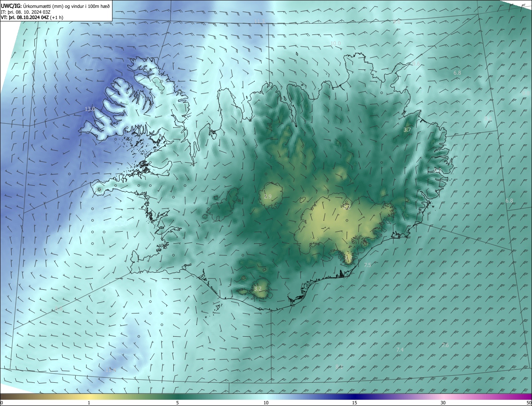
Task: Click the 7.4 value over the ocean
Action: 400,350
